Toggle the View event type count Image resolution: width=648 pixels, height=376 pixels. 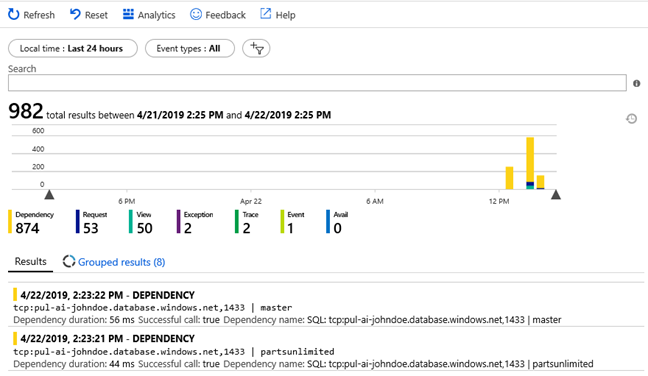[x=141, y=222]
